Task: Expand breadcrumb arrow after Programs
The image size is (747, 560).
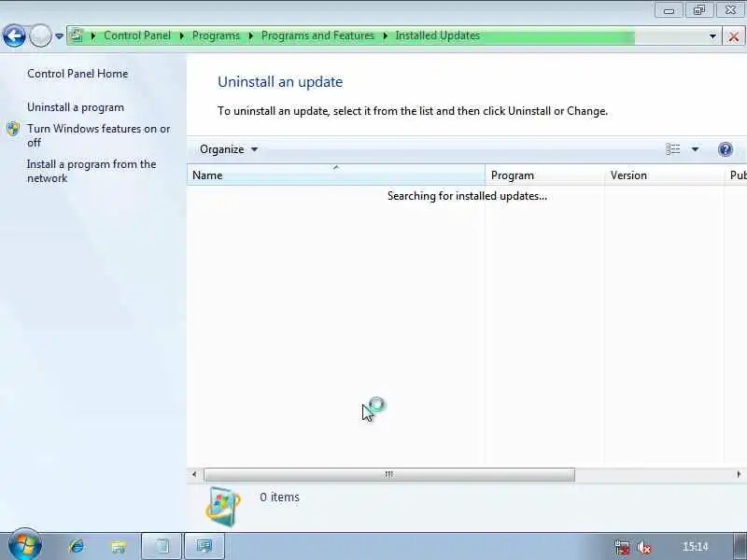Action: pyautogui.click(x=250, y=35)
